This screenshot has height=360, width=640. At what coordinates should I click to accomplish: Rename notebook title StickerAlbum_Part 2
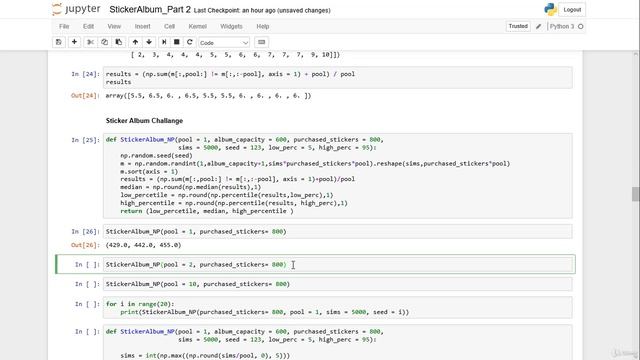pos(150,10)
